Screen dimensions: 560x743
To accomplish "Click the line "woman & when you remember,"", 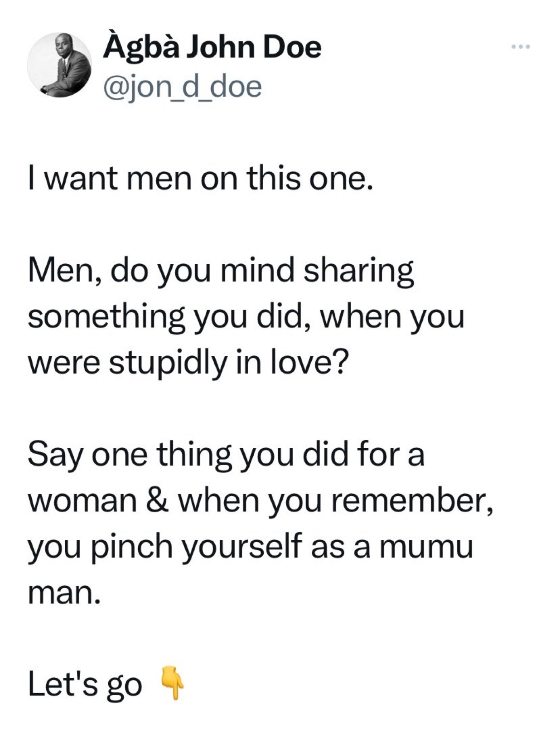I will [260, 501].
